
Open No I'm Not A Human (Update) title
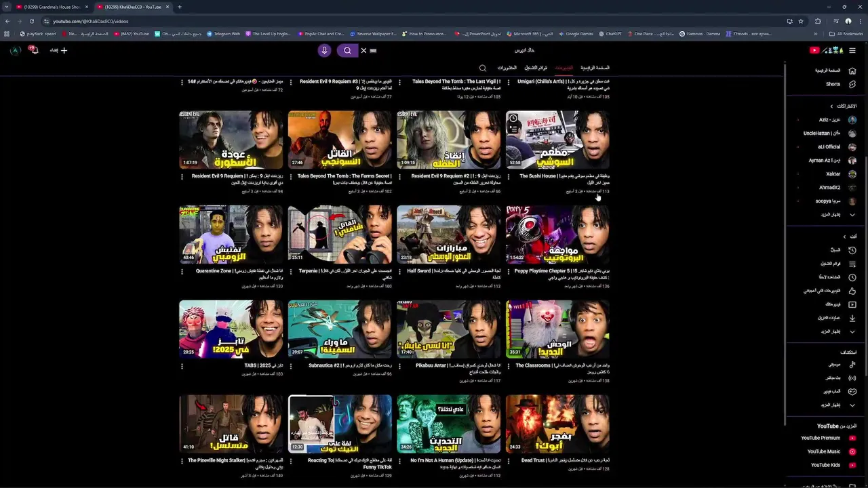click(x=454, y=464)
